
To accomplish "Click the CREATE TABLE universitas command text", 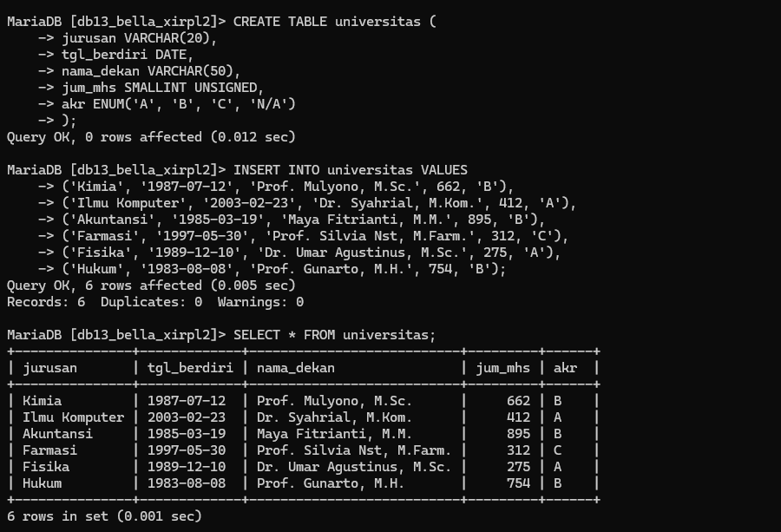I will tap(334, 21).
